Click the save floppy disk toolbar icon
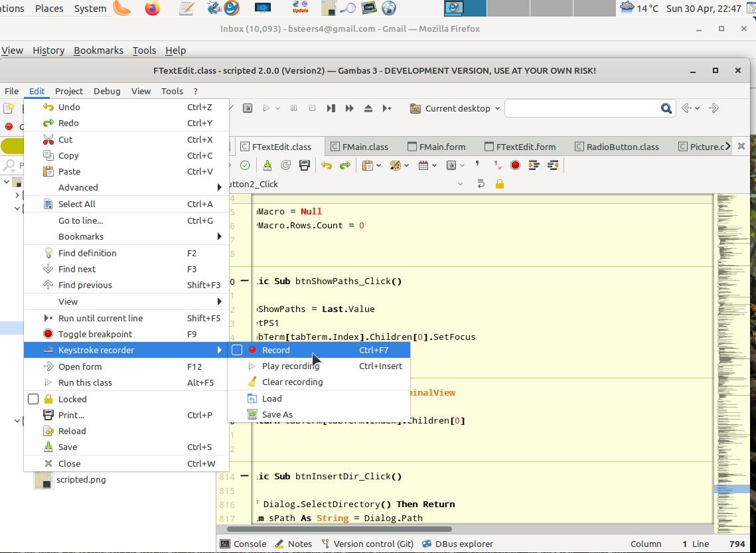Image resolution: width=756 pixels, height=553 pixels. click(305, 165)
